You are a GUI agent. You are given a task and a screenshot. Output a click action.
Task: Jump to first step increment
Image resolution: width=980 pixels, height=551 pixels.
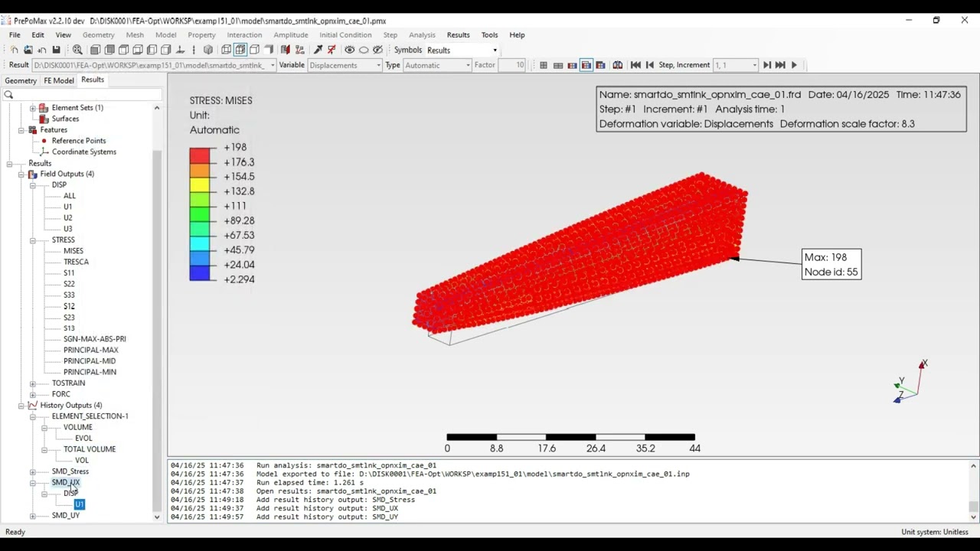tap(635, 65)
